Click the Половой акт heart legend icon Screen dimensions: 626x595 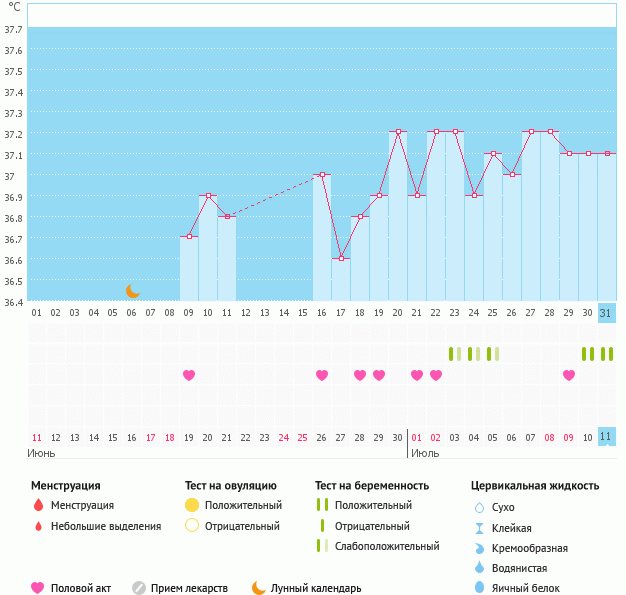38,588
